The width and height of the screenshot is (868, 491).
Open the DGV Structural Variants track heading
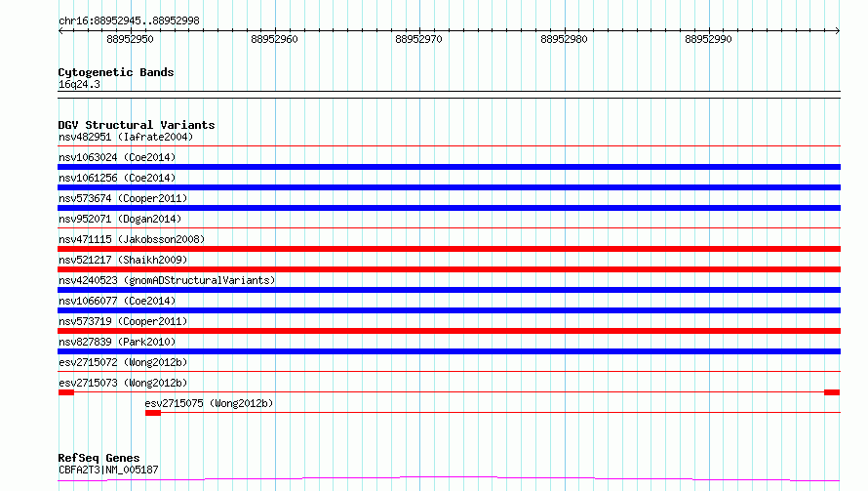coord(137,125)
